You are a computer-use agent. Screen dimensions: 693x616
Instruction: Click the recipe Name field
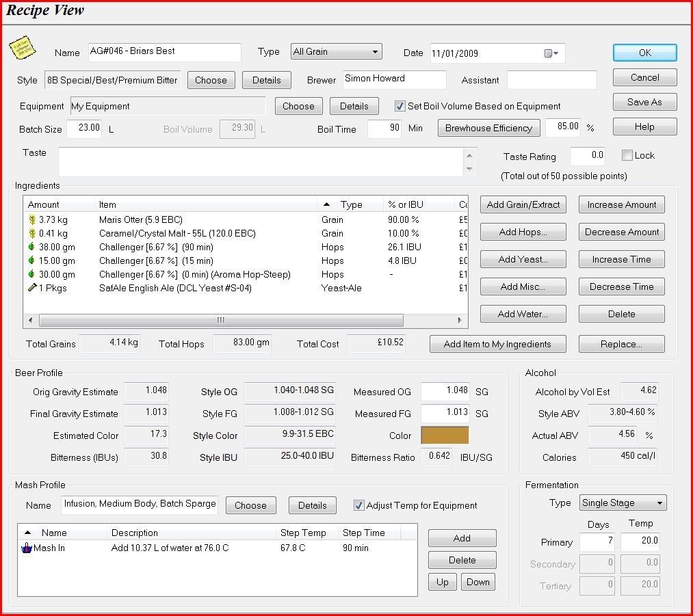click(165, 52)
